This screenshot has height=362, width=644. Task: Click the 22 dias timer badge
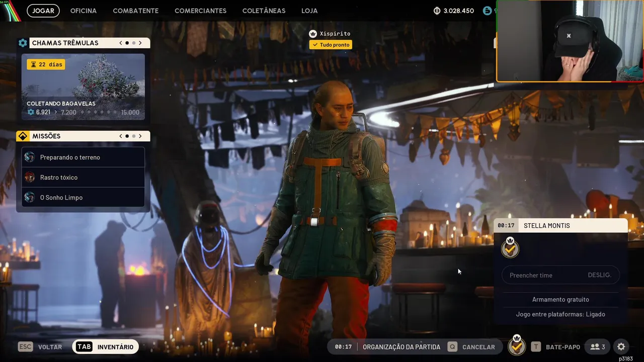click(46, 64)
